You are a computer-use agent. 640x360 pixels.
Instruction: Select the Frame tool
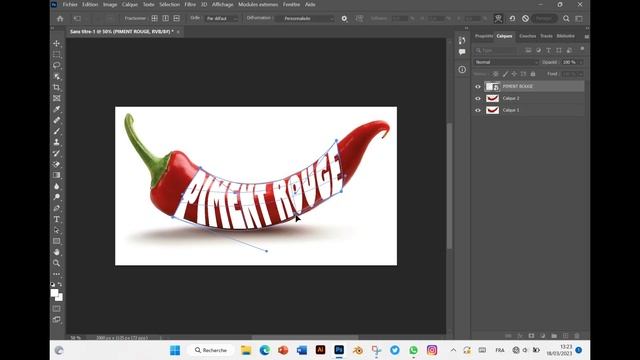click(x=57, y=98)
